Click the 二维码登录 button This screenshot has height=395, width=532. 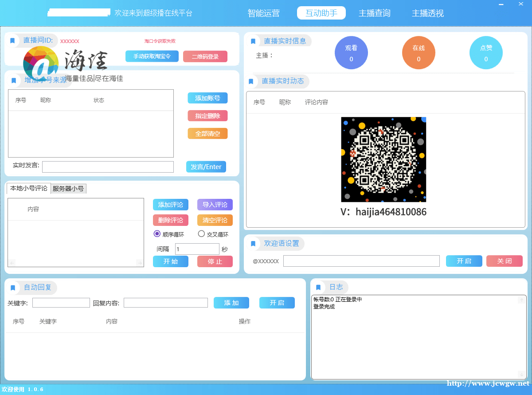click(x=205, y=56)
